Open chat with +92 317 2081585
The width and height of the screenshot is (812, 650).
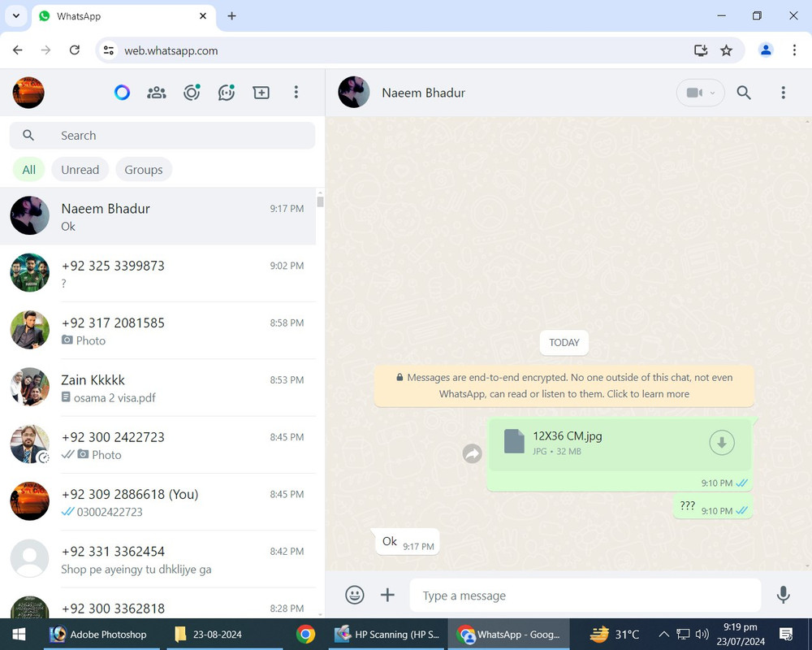(x=158, y=330)
